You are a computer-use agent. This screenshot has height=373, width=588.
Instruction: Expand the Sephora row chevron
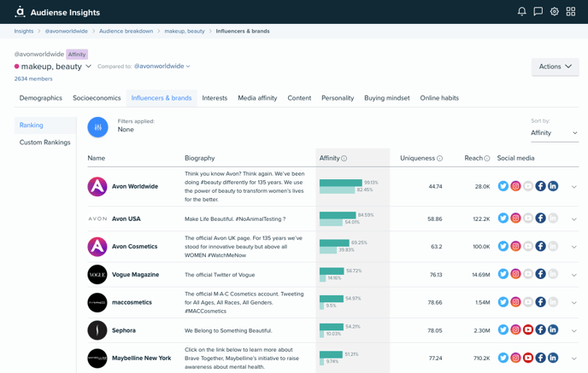[573, 330]
